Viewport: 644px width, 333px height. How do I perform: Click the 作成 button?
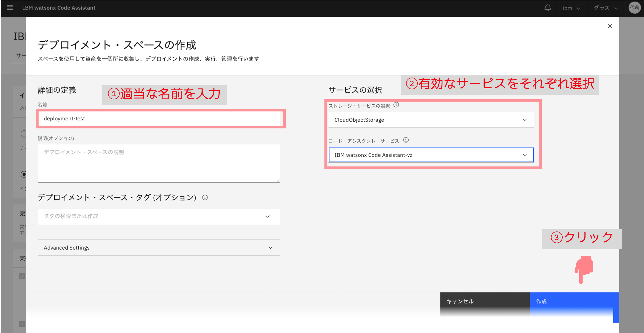point(574,301)
